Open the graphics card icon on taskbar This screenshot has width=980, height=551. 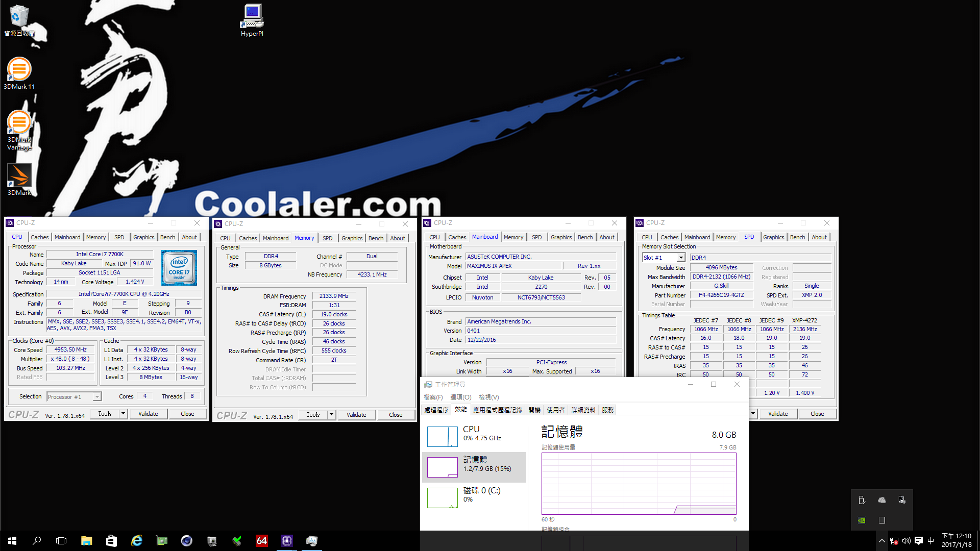tap(161, 541)
